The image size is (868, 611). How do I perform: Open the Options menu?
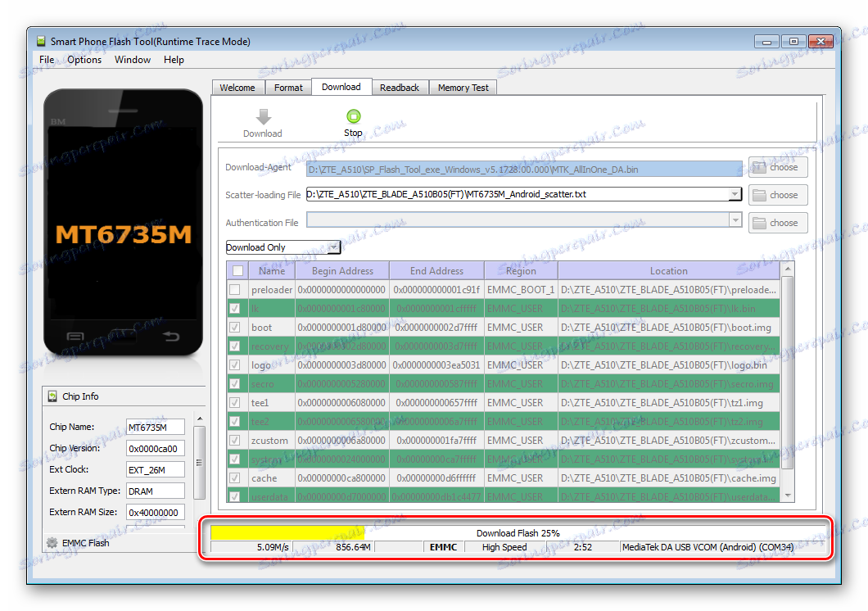click(84, 59)
